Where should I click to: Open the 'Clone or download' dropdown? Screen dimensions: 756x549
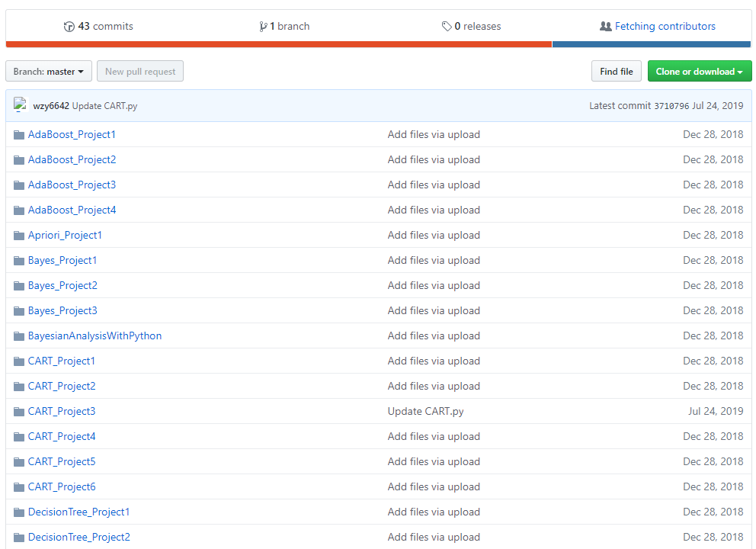699,71
